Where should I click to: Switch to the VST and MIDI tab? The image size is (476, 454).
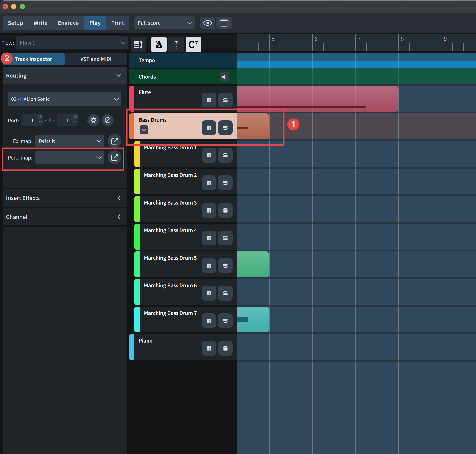[96, 59]
